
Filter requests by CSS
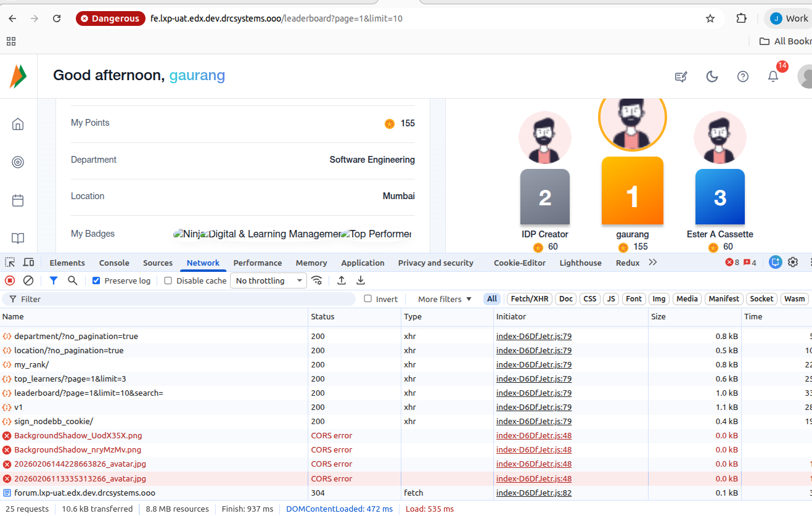590,299
